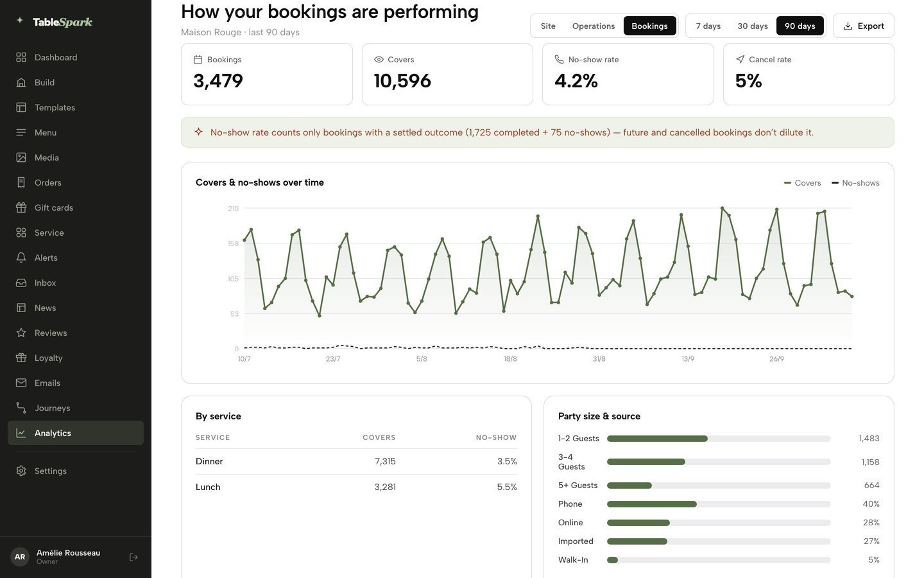Click the NO-SHOW column header
This screenshot has height=578, width=924.
point(496,437)
